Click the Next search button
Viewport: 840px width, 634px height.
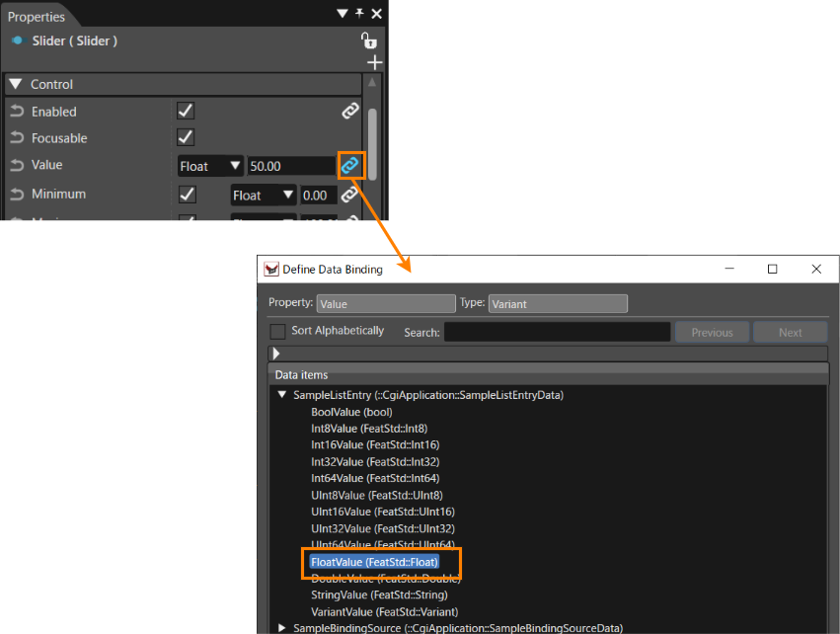[x=791, y=332]
